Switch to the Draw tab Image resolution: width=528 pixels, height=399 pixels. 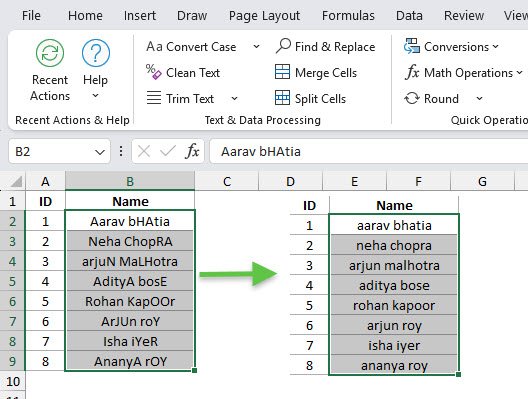click(192, 15)
